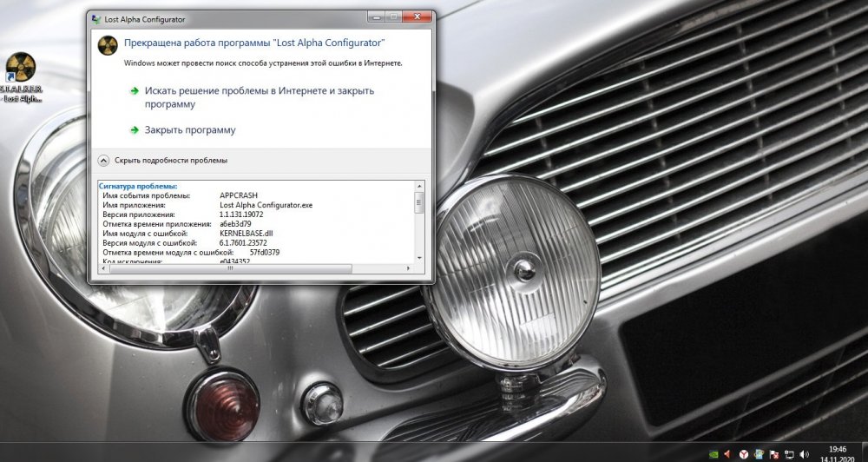Click the 'Версия приложения:' label
The image size is (868, 462).
coord(139,214)
